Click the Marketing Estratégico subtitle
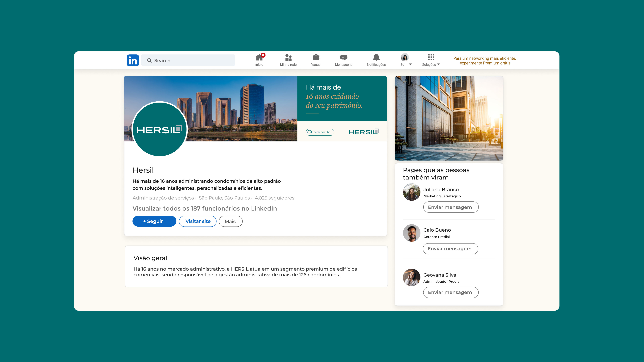The width and height of the screenshot is (644, 362). (442, 196)
